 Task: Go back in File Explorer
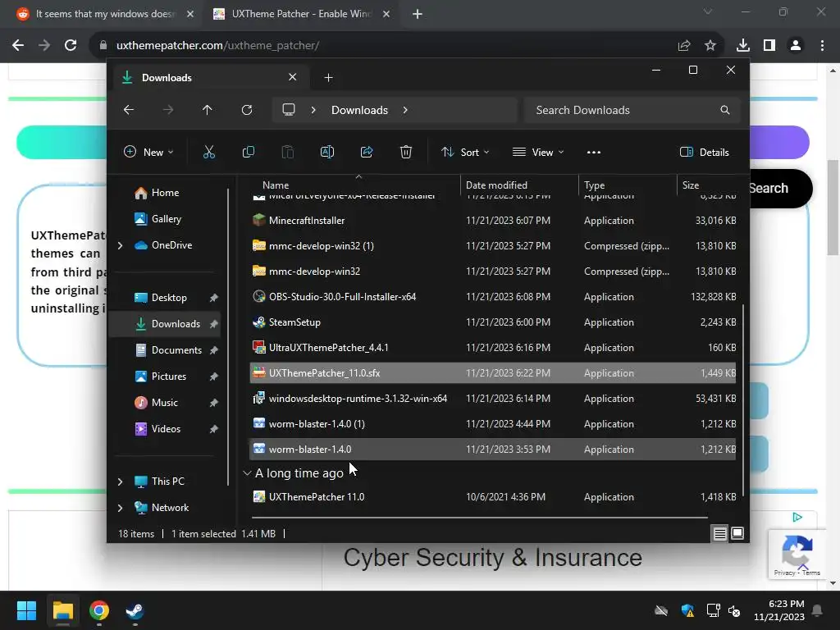pyautogui.click(x=129, y=110)
